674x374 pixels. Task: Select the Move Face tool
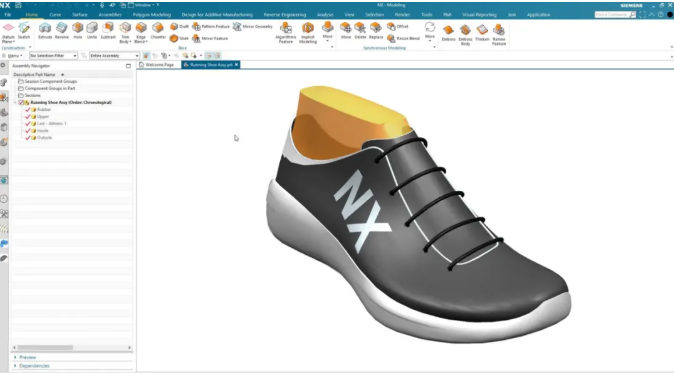346,31
